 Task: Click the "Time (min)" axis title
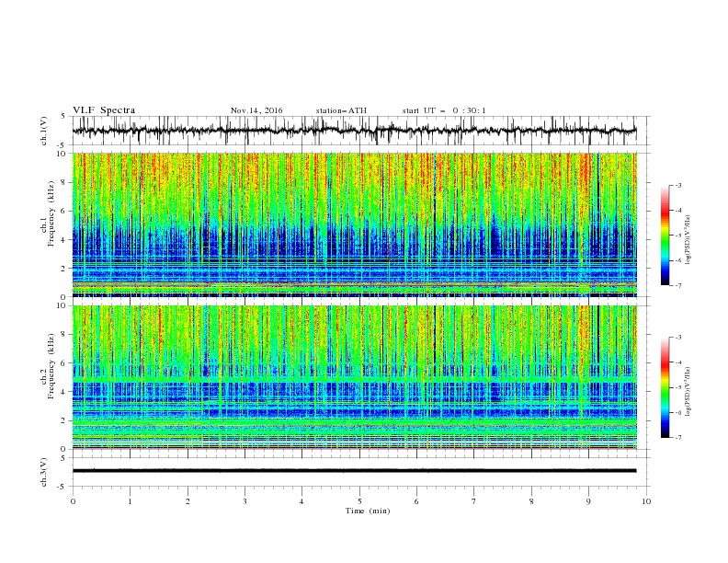[368, 511]
